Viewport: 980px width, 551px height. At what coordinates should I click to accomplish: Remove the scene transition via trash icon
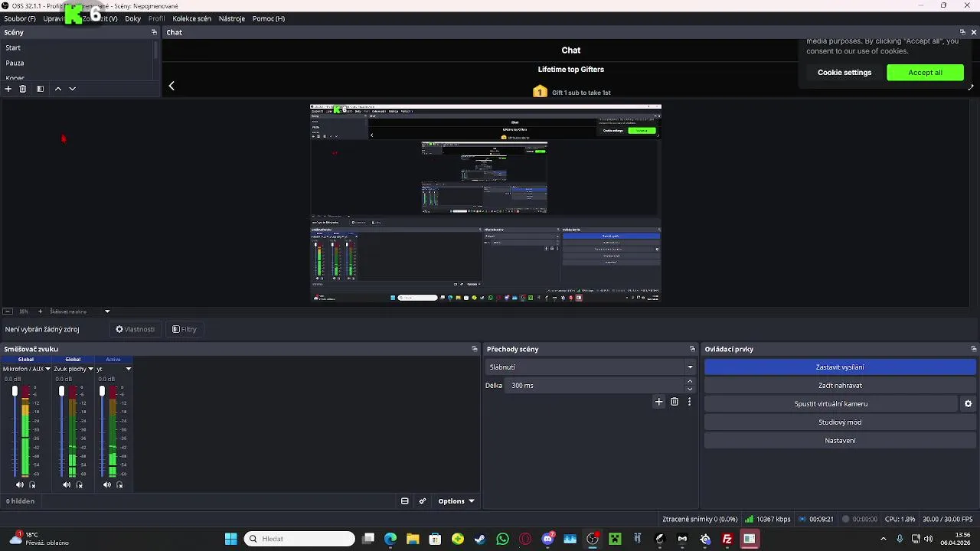(x=675, y=402)
